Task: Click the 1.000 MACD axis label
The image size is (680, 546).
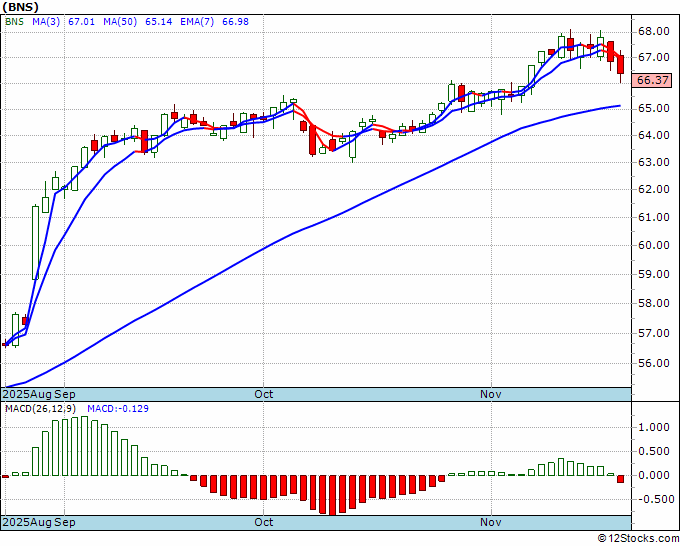Action: (x=654, y=428)
